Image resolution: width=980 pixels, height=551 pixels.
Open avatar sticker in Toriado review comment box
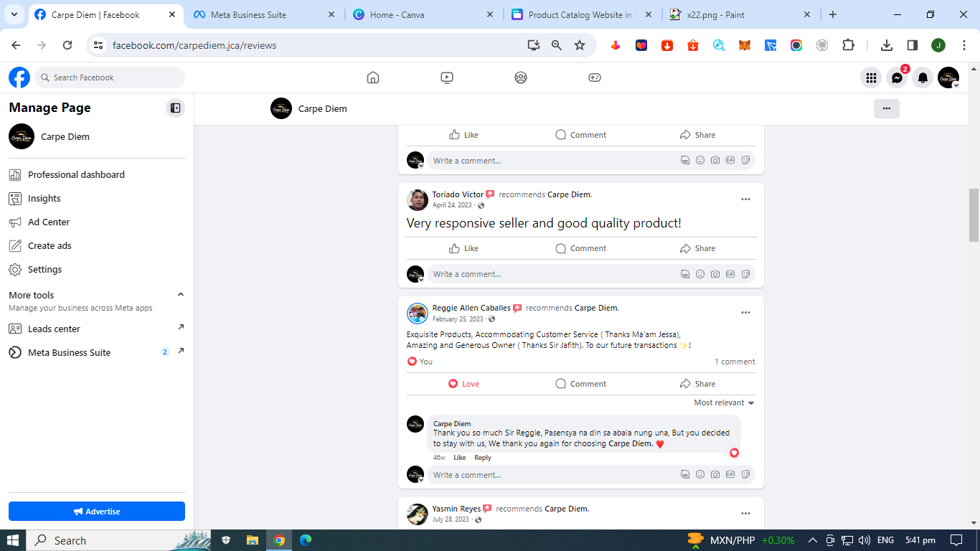685,274
